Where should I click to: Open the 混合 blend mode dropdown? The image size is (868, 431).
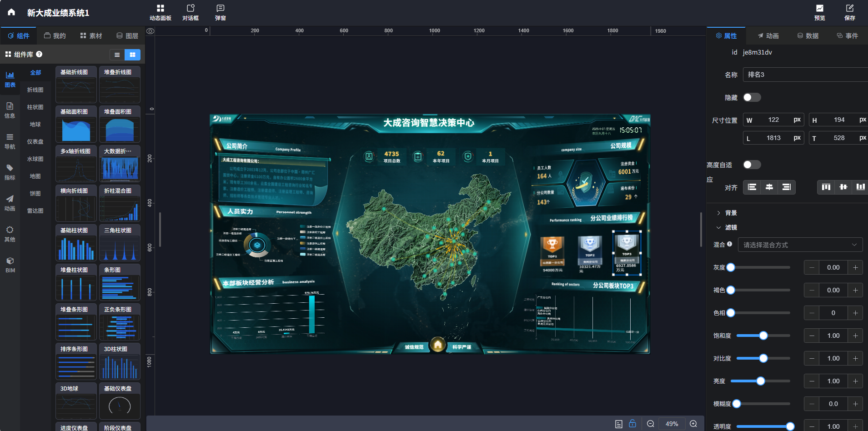point(800,245)
